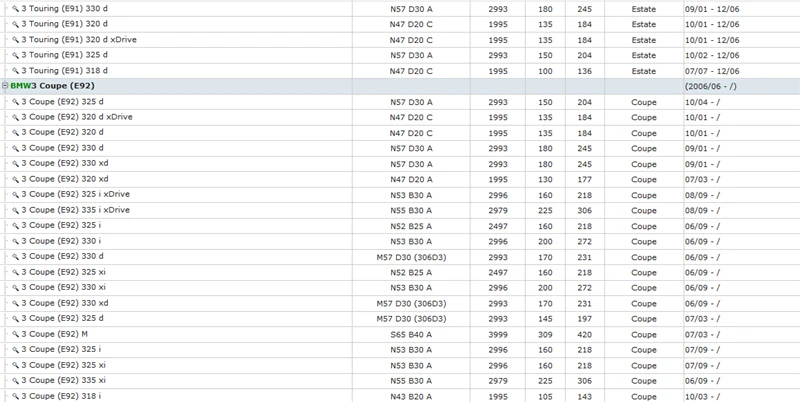Click magnifier icon for 3 Touring (E91) 320 d xDrive
This screenshot has height=402, width=800.
click(15, 40)
